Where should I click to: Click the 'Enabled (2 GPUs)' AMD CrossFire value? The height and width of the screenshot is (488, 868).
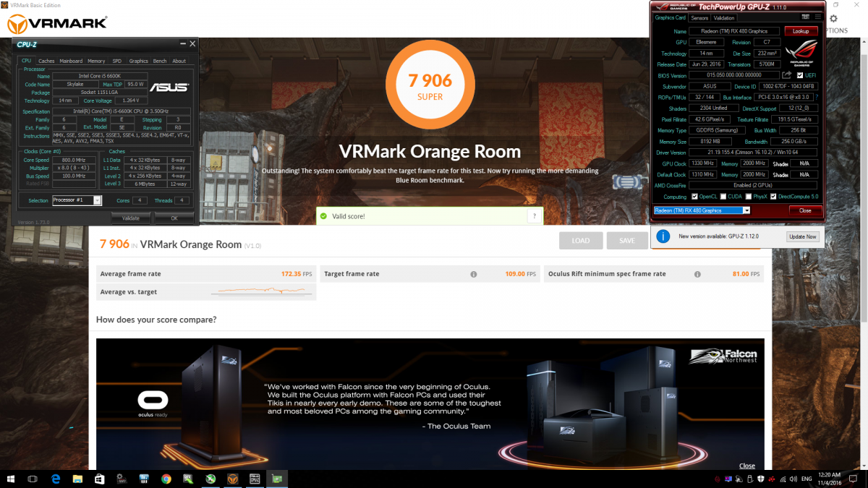click(x=754, y=186)
